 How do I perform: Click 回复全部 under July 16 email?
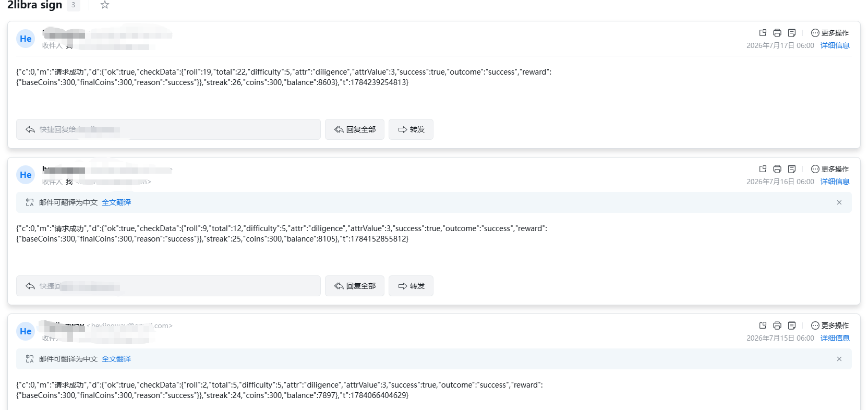355,286
